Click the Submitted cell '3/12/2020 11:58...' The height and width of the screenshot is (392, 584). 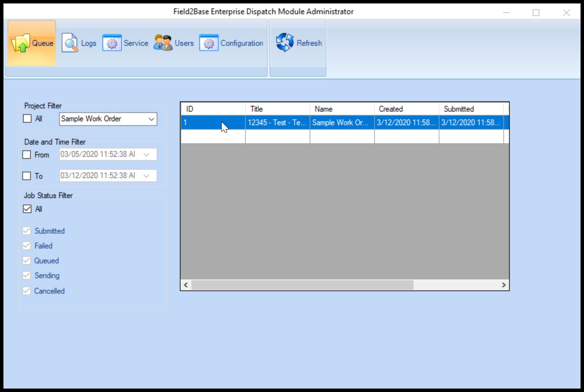point(471,123)
